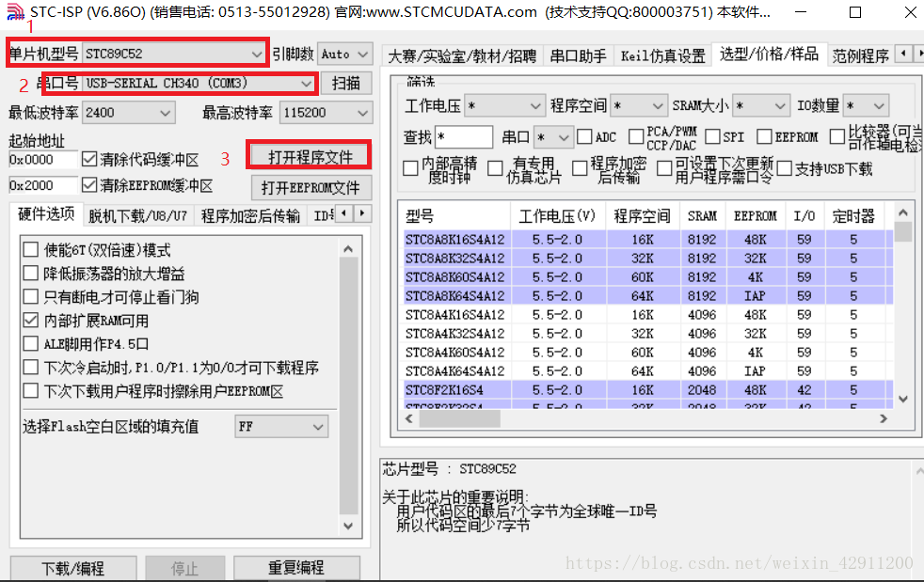Enable EEPROM filter checkbox
Viewport: 924px width, 582px height.
click(x=764, y=136)
